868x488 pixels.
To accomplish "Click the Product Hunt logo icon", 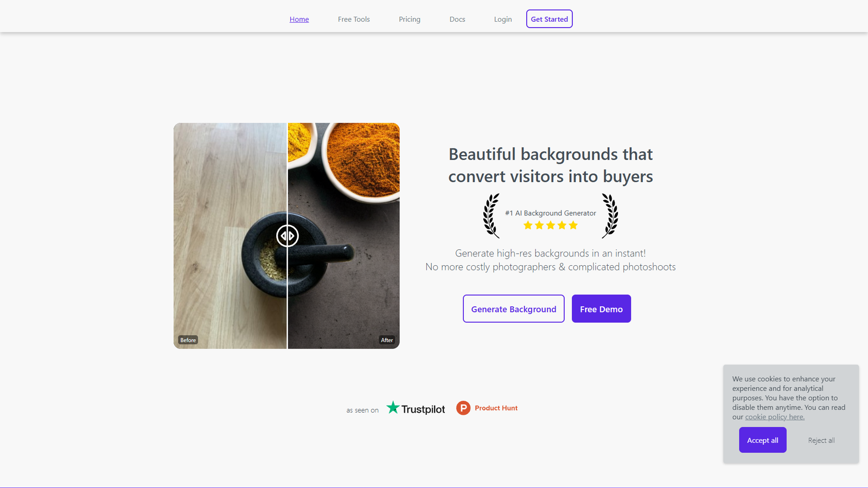I will (463, 408).
